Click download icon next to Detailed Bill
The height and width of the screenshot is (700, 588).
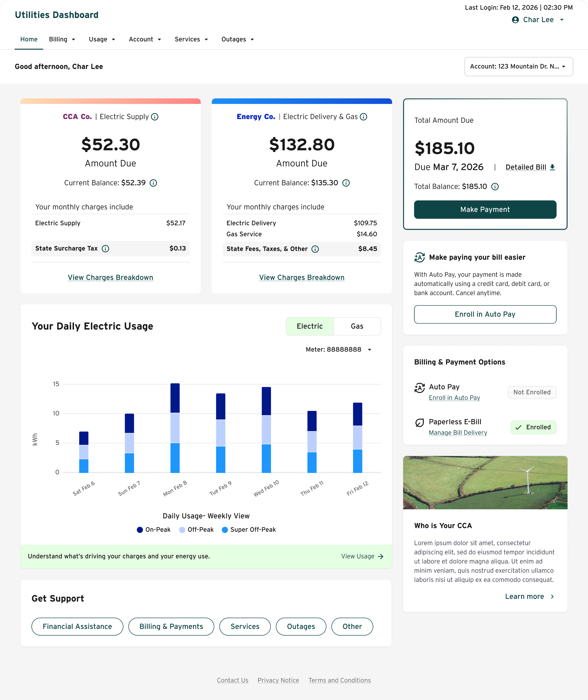(x=552, y=167)
